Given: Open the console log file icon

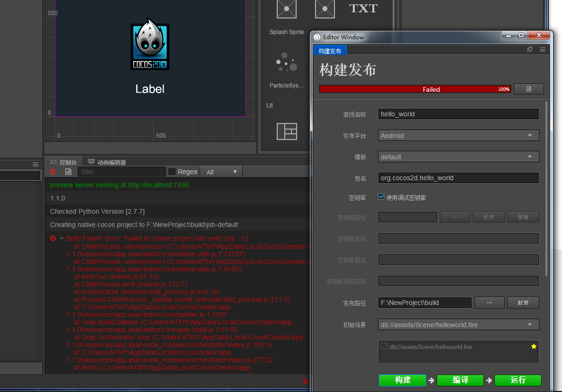Looking at the screenshot, I should point(68,172).
